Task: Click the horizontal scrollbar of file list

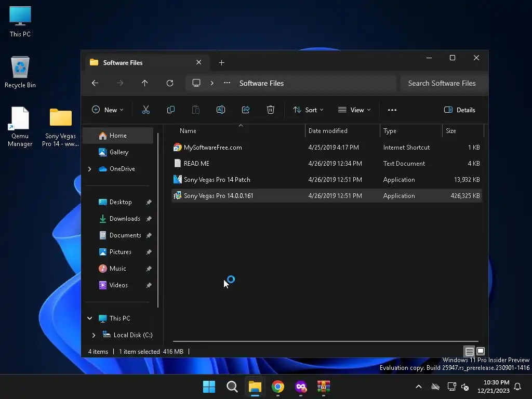Action: pyautogui.click(x=326, y=341)
